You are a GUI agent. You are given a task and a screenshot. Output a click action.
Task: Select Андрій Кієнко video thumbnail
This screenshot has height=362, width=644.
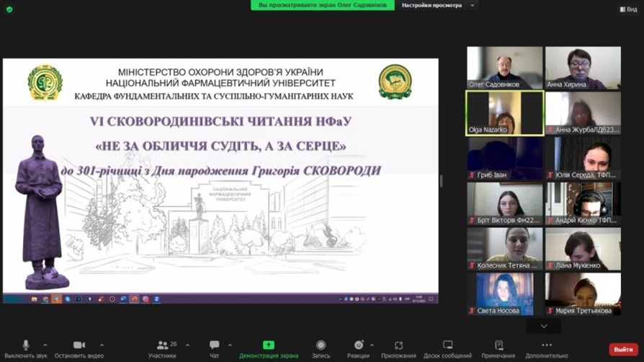click(x=583, y=203)
